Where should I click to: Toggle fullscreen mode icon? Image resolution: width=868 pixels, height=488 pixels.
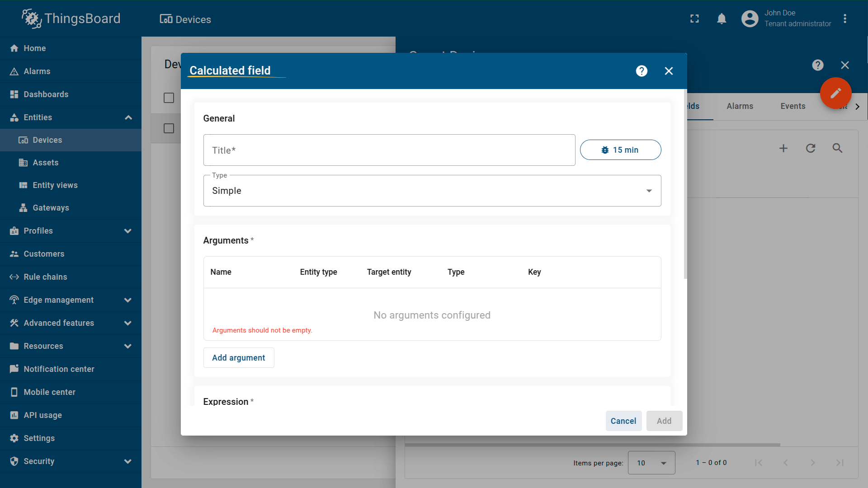[x=694, y=19]
